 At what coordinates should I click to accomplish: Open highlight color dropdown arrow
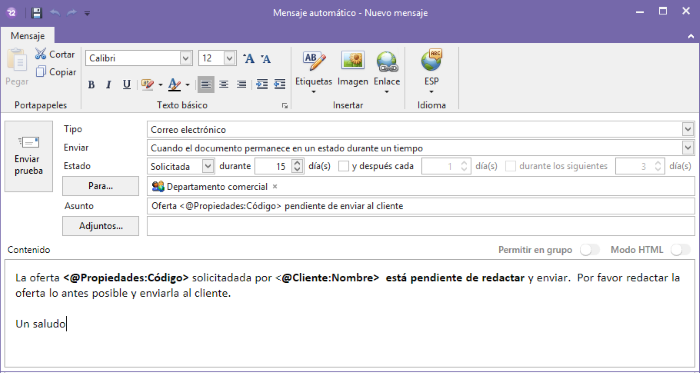click(160, 85)
